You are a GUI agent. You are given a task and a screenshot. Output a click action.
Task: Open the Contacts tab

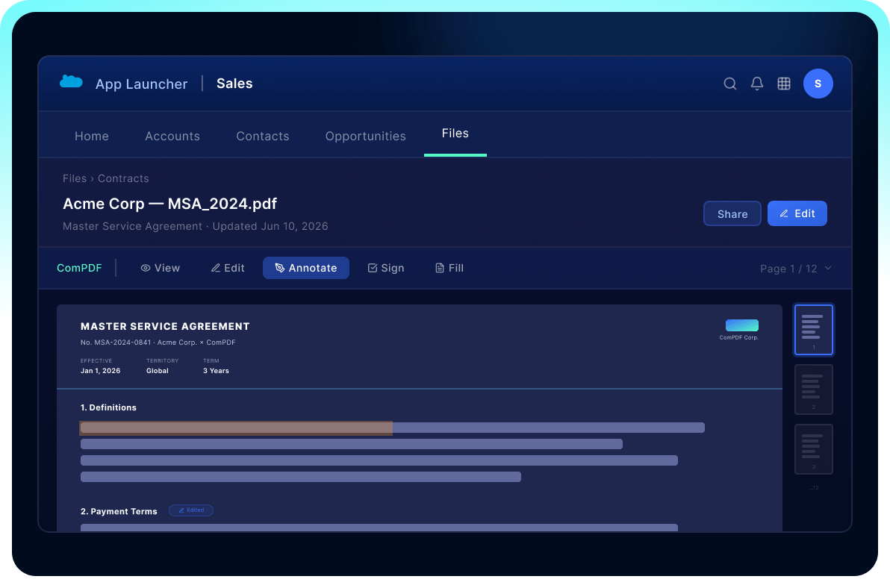[x=263, y=136]
